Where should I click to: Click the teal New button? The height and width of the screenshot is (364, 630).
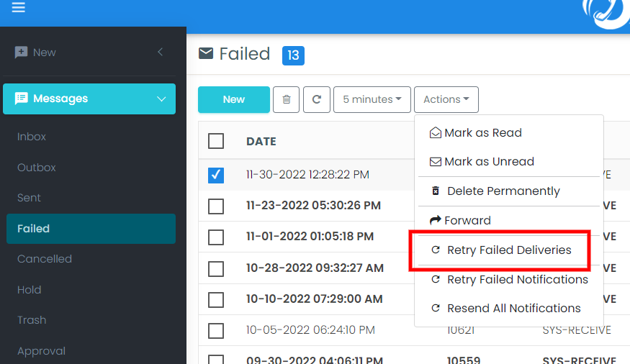tap(234, 99)
